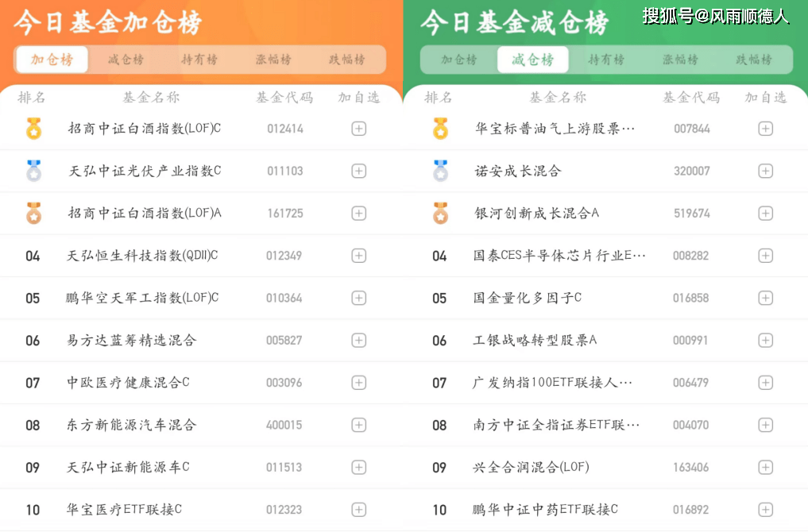Screen dimensions: 808x532
Task: Open fund 天弘恒生科技指数(QDII)C
Action: (x=142, y=256)
